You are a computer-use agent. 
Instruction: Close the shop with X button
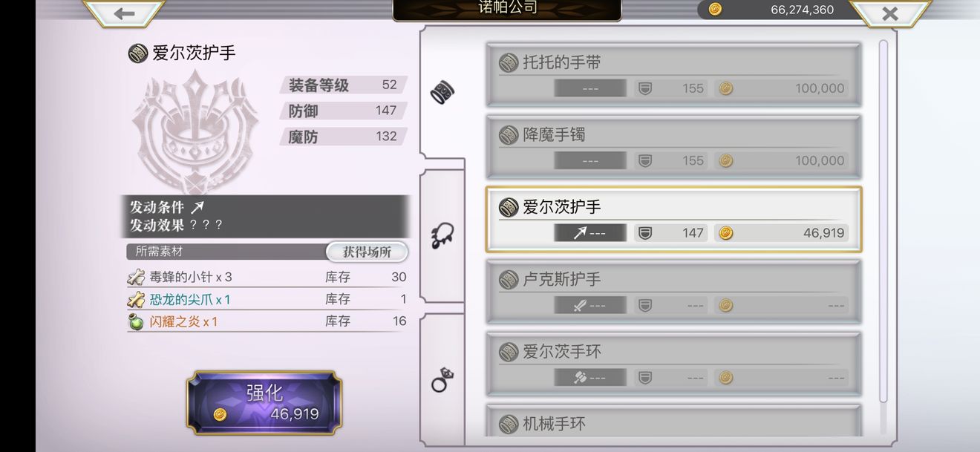889,13
